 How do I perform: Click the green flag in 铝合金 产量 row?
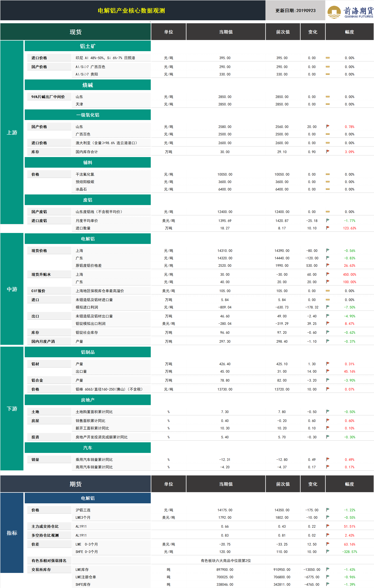tap(328, 380)
